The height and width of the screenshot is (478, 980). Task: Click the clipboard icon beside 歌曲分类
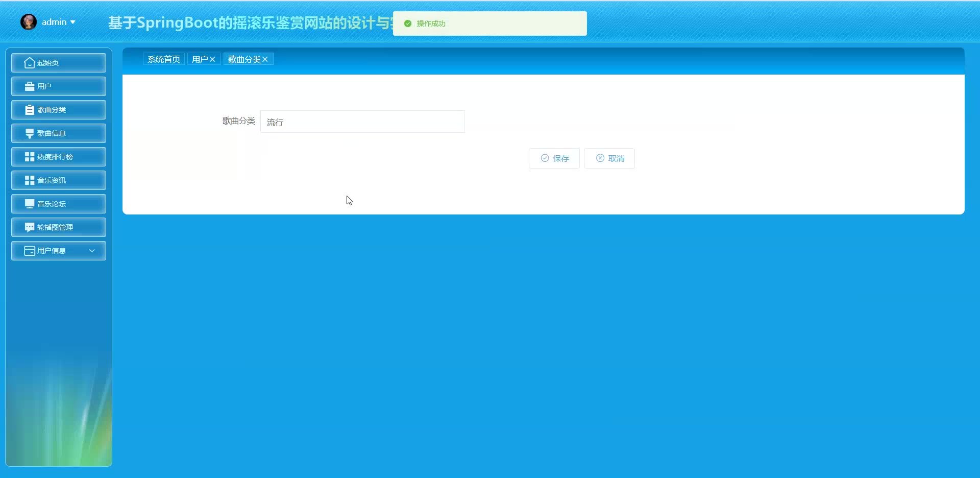coord(30,110)
